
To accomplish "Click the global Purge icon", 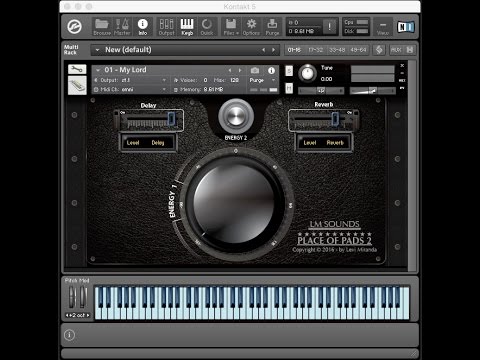I will point(272,27).
